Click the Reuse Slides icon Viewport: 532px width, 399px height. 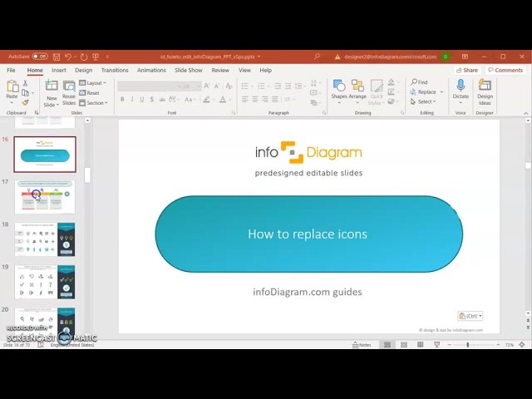pos(69,86)
